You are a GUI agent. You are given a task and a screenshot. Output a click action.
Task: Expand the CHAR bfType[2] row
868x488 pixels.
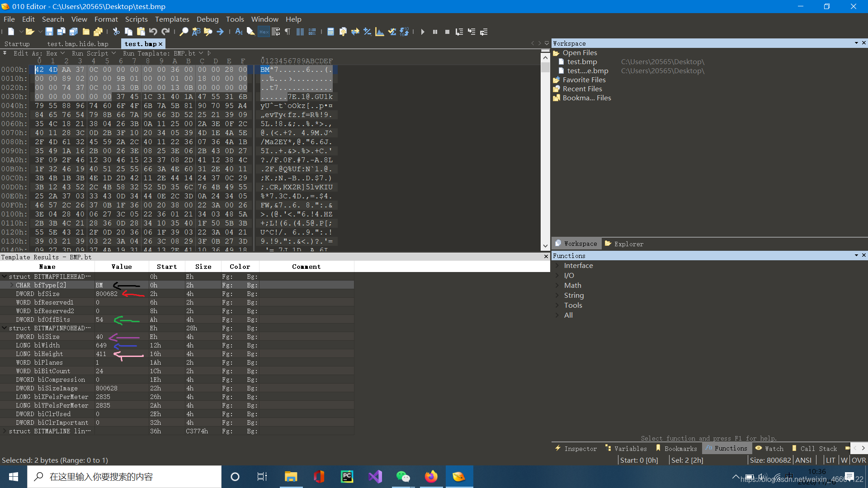(x=12, y=285)
